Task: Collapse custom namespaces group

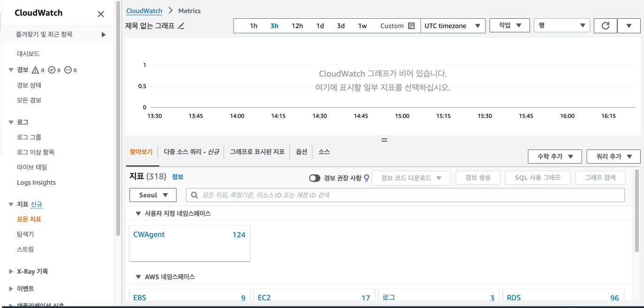Action: tap(138, 213)
